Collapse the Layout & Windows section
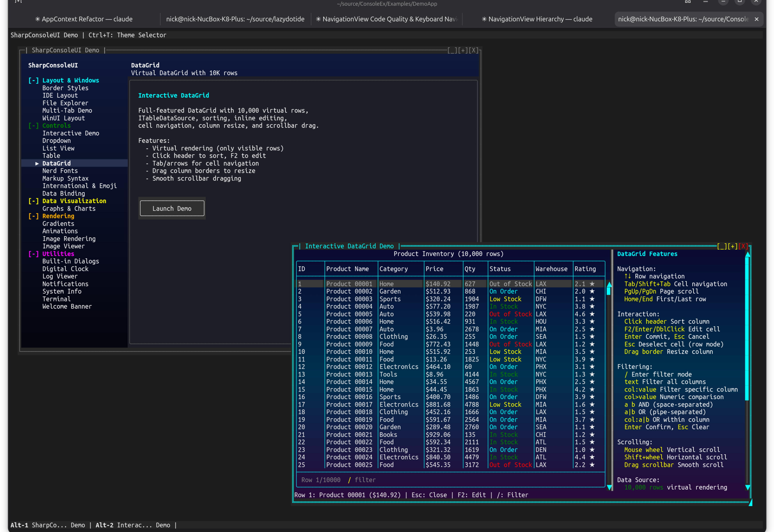Viewport: 774px width, 532px height. coord(33,80)
